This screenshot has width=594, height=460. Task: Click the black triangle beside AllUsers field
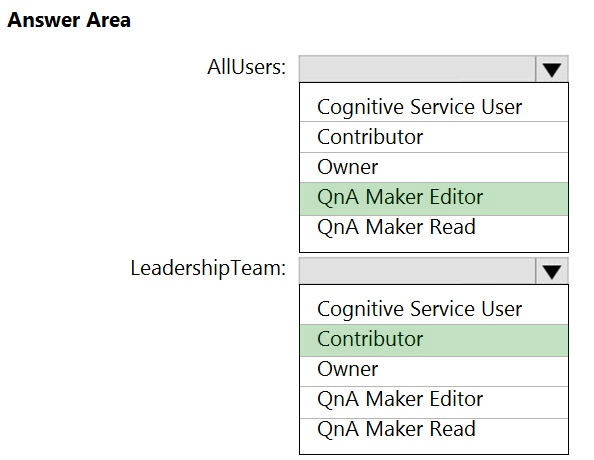(x=552, y=70)
